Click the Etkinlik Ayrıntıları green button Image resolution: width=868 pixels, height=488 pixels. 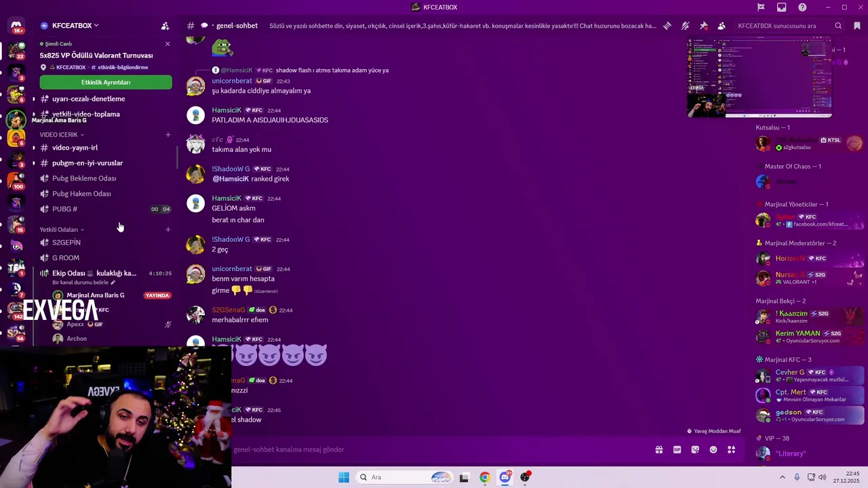[106, 82]
